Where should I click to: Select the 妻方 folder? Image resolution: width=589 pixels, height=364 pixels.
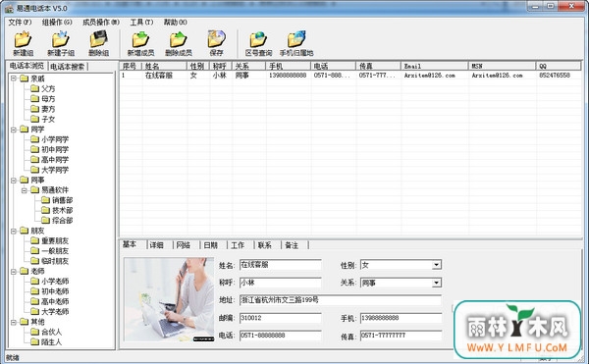tap(43, 109)
